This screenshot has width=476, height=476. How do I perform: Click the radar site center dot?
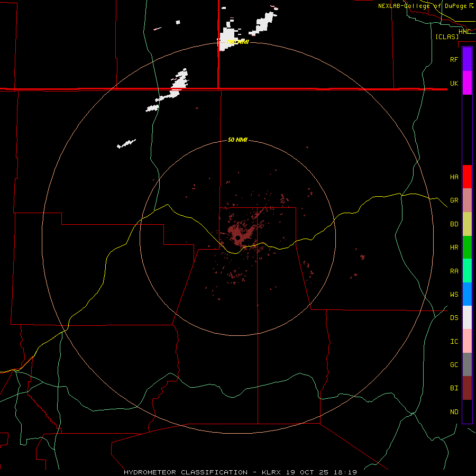[x=237, y=237]
